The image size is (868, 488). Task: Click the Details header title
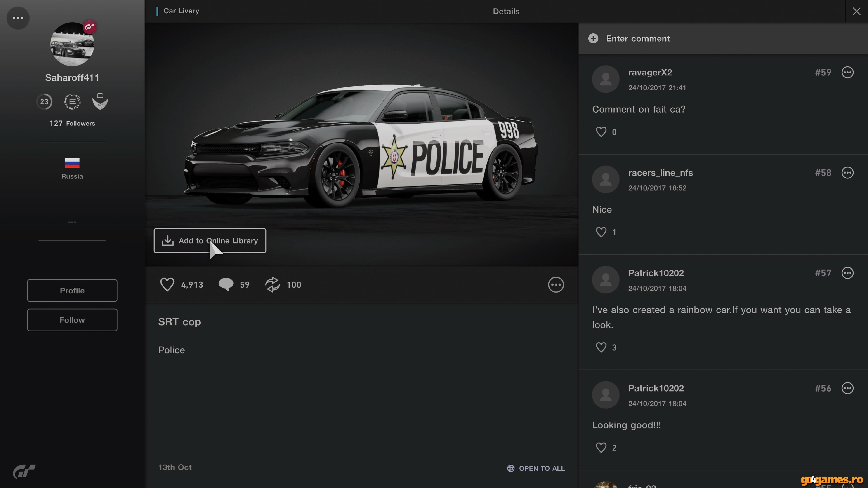click(506, 12)
